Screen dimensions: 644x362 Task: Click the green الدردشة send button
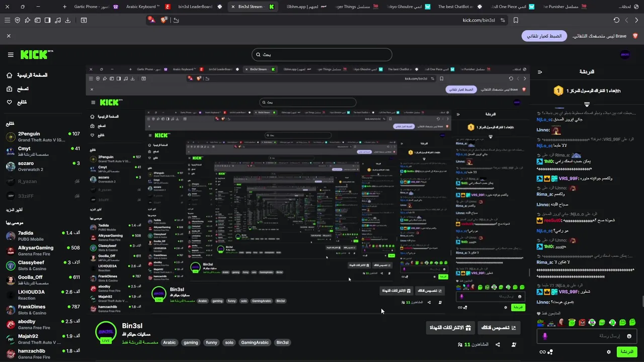click(627, 352)
